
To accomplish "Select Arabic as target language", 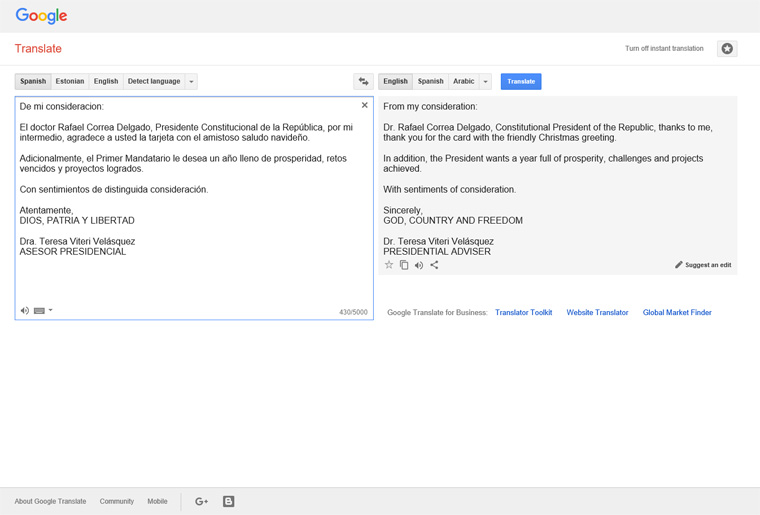I will click(463, 81).
